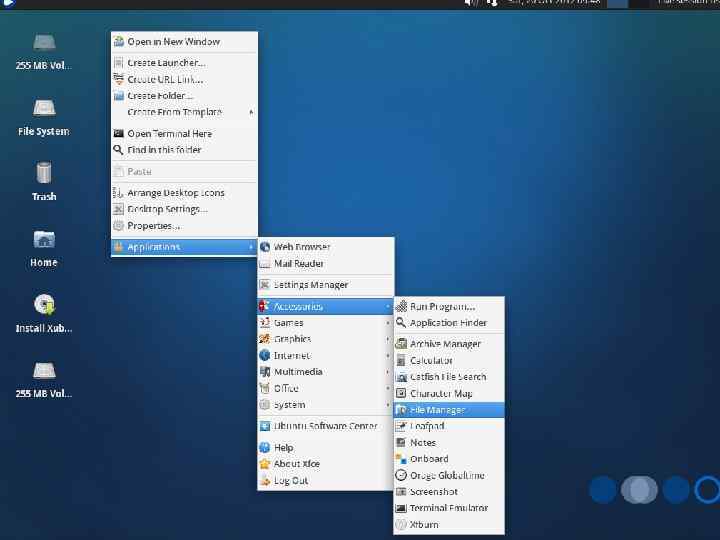
Task: Choose Create Folder menu entry
Action: [x=184, y=96]
